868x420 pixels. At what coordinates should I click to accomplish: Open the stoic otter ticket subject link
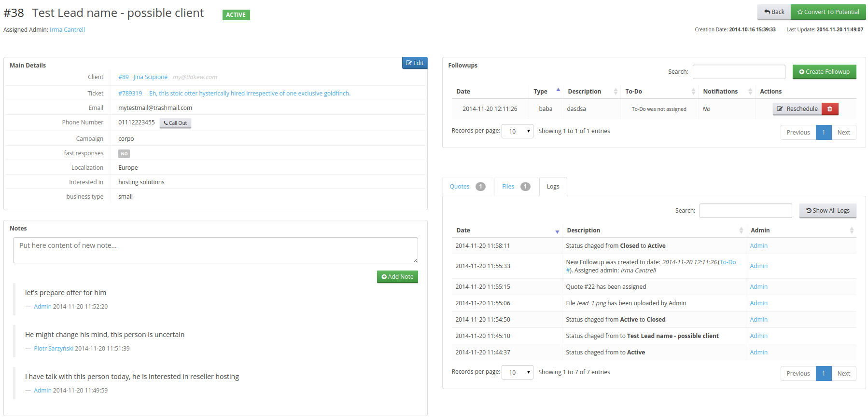(x=250, y=94)
